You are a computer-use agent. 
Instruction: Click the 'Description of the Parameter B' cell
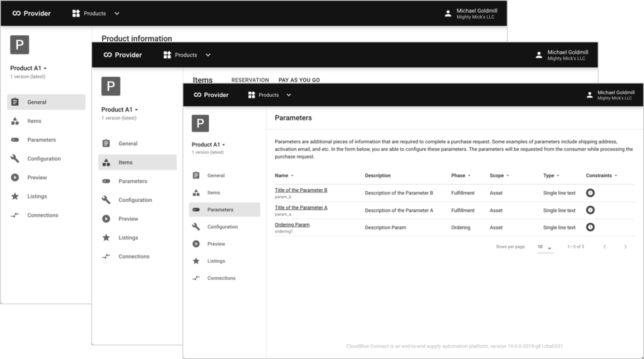pyautogui.click(x=399, y=193)
